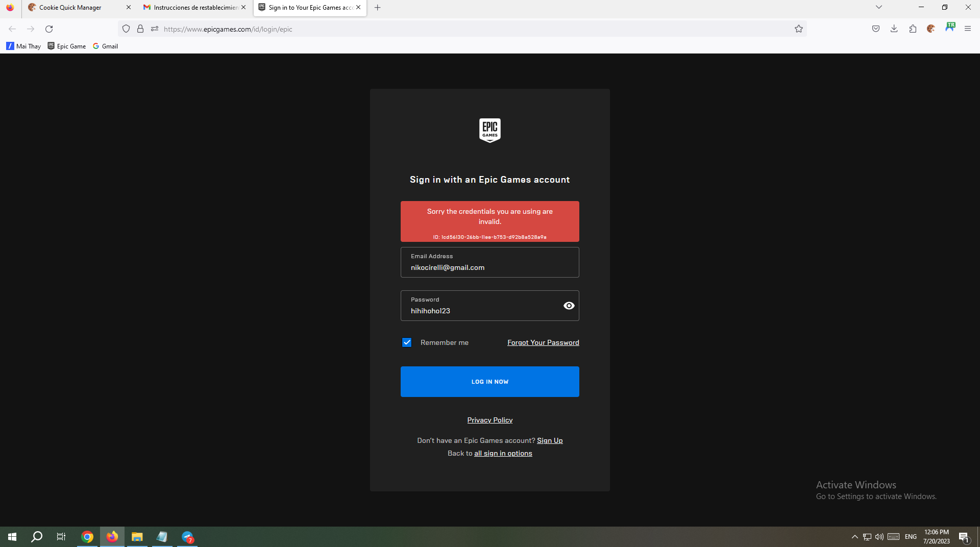Expand the list all tabs dropdown
Viewport: 980px width, 547px height.
click(x=879, y=7)
